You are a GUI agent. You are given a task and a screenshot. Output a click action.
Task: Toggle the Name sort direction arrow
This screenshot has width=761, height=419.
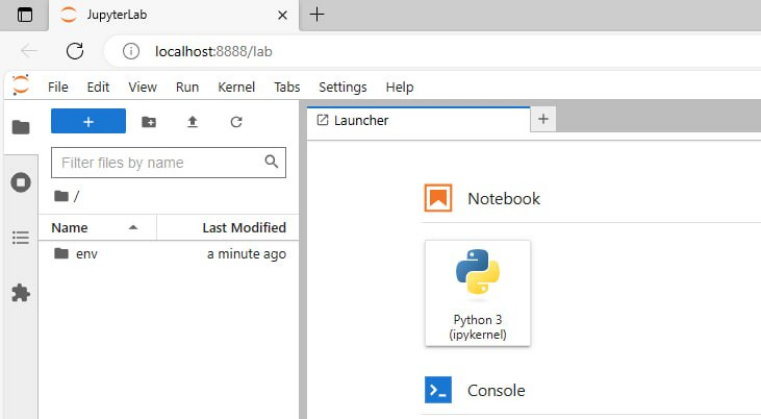pyautogui.click(x=133, y=227)
